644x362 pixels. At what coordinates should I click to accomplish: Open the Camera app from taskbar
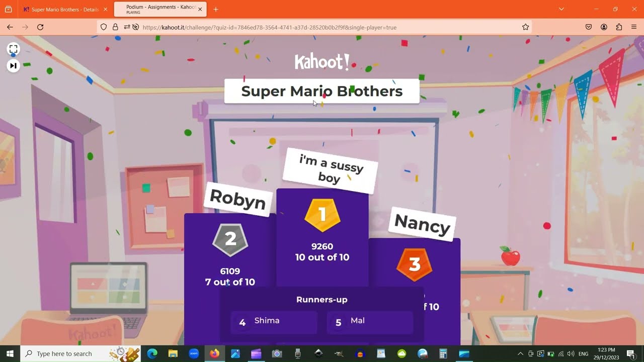click(277, 353)
